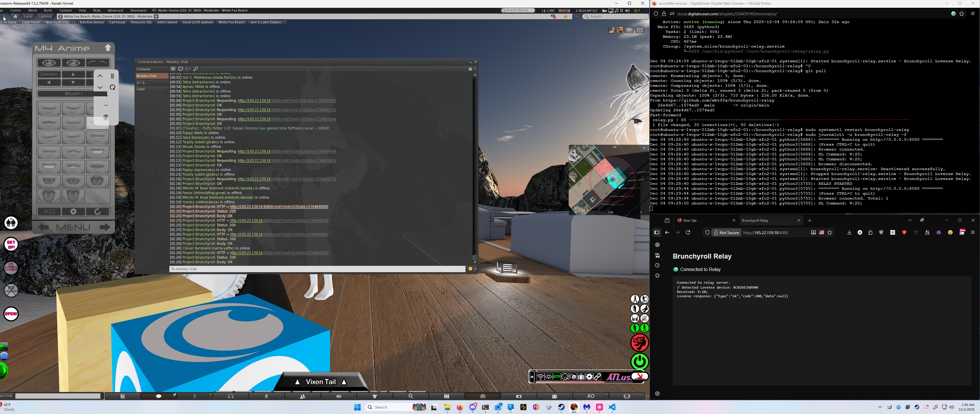Click the GET UP! HUD button
The height and width of the screenshot is (414, 980).
point(11,244)
